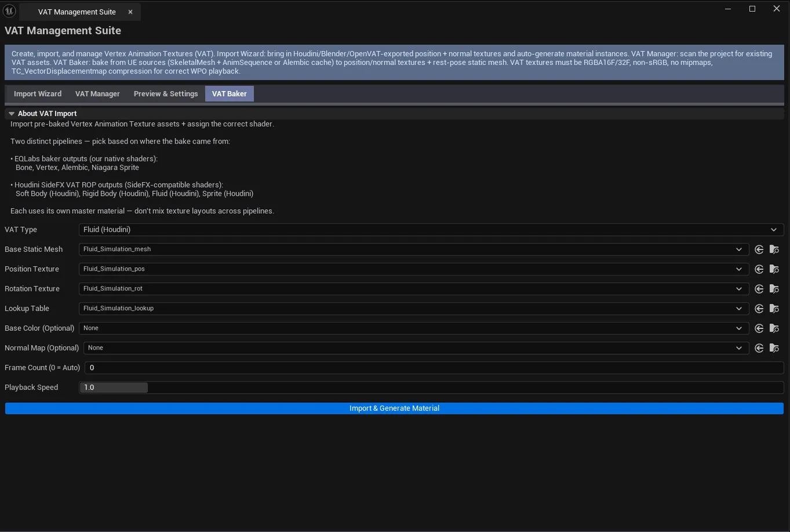Viewport: 790px width, 532px height.
Task: Browse to Normal Map asset
Action: (x=774, y=348)
